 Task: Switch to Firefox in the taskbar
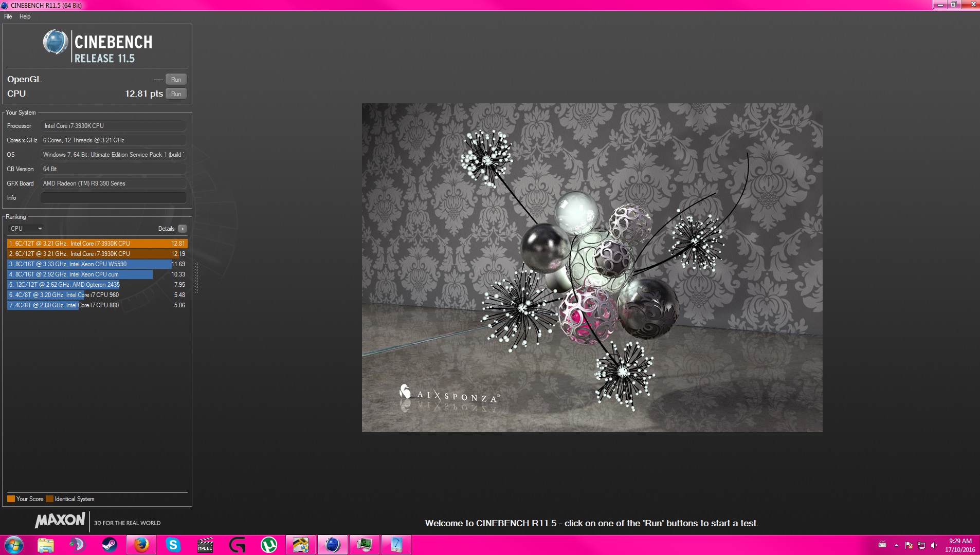141,545
